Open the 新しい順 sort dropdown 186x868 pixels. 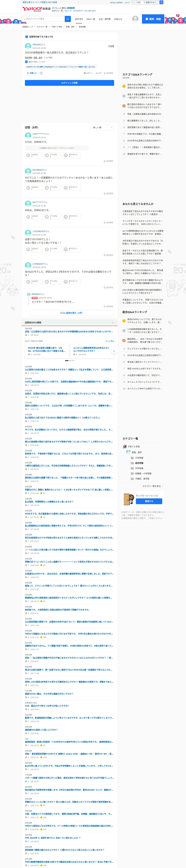[x=103, y=127]
